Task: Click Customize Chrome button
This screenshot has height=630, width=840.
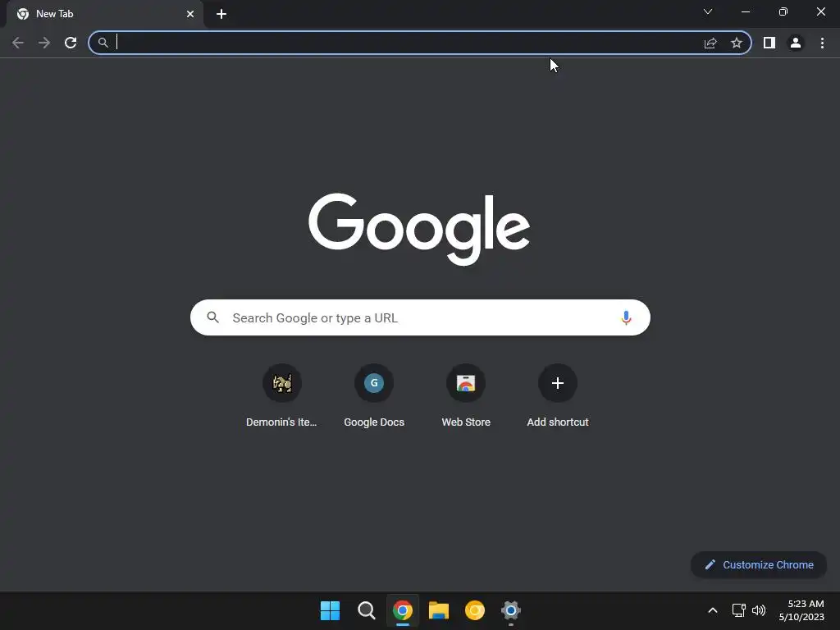Action: pos(759,564)
